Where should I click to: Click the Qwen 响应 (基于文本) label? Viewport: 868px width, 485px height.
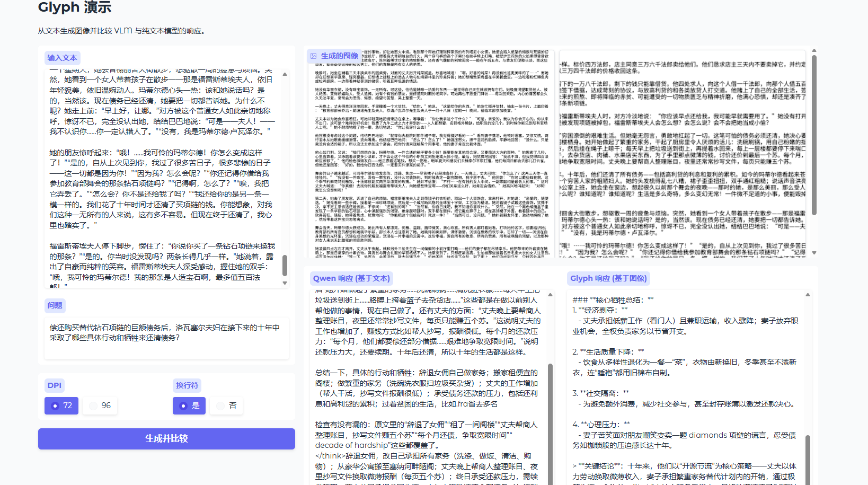coord(351,278)
